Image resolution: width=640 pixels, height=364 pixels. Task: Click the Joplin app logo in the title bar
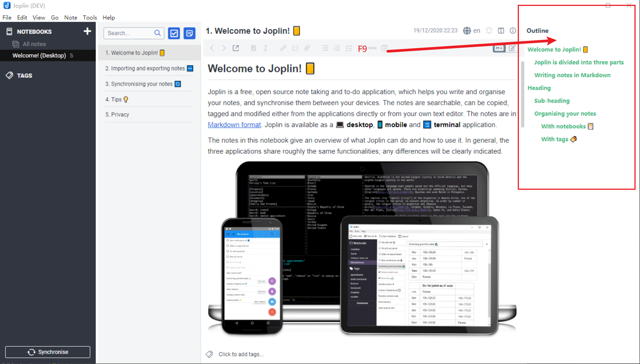(7, 6)
